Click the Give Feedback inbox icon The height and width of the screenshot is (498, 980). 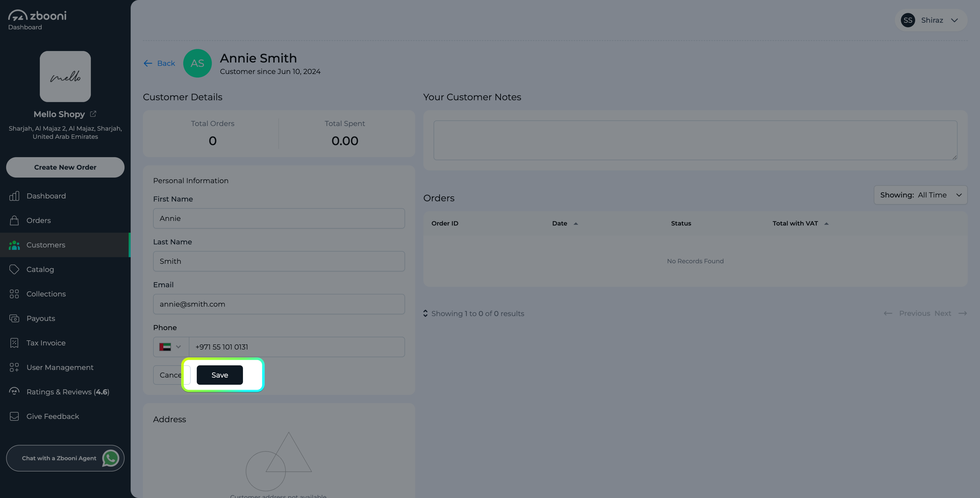click(x=14, y=416)
